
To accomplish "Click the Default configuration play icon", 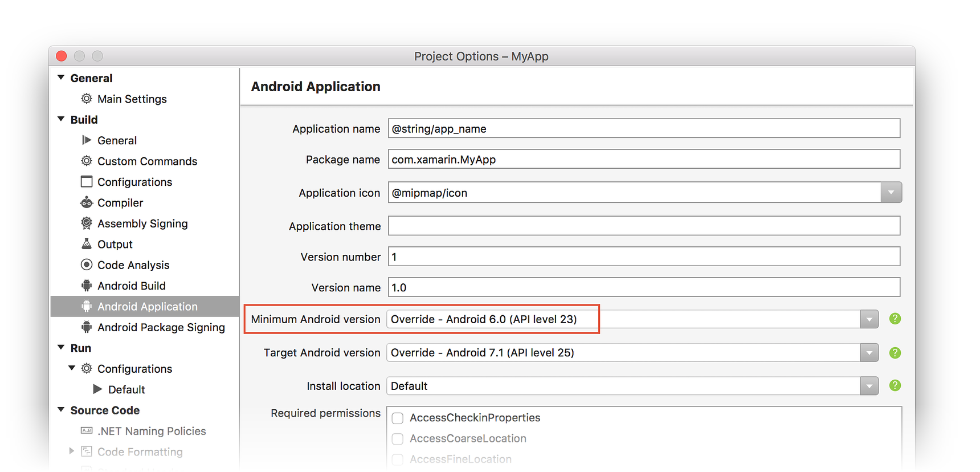I will [x=97, y=389].
